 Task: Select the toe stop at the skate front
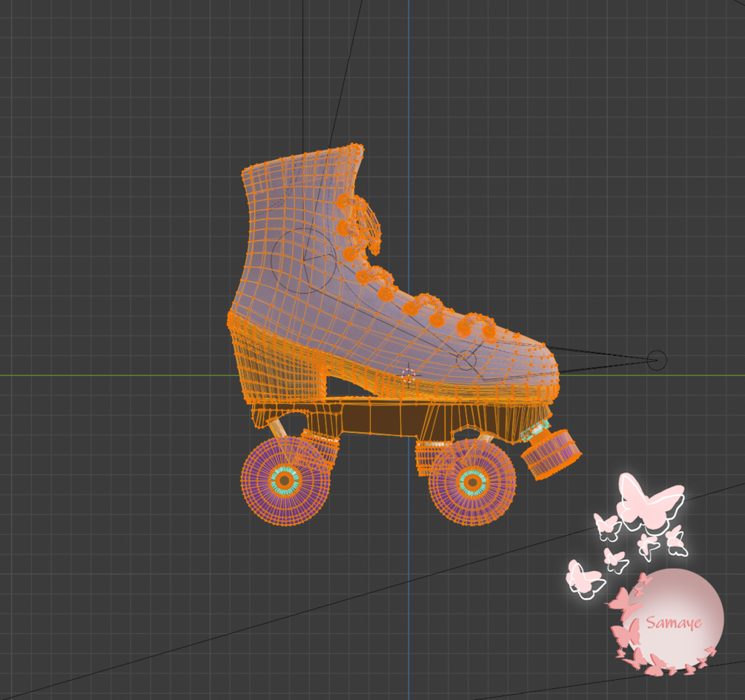pos(551,453)
